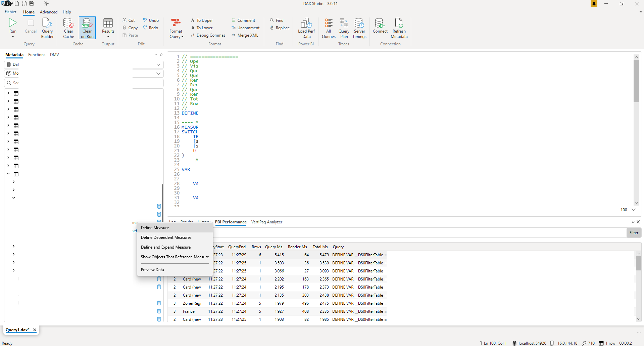Toggle the Query Plan trace
The width and height of the screenshot is (644, 346).
coord(344,28)
